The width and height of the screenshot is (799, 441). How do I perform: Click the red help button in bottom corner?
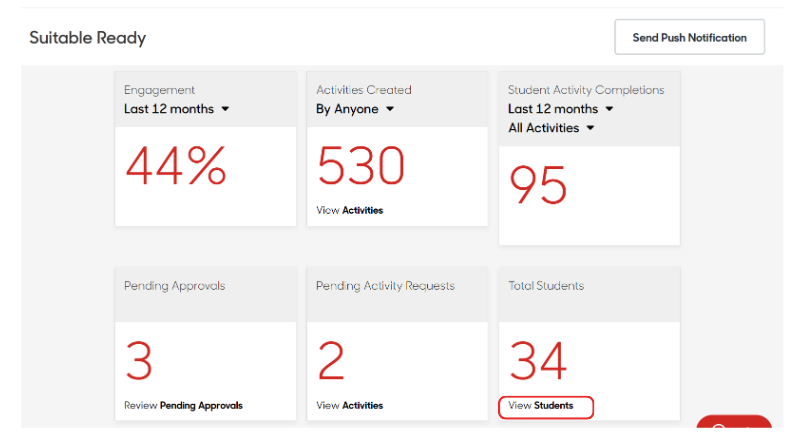[733, 428]
